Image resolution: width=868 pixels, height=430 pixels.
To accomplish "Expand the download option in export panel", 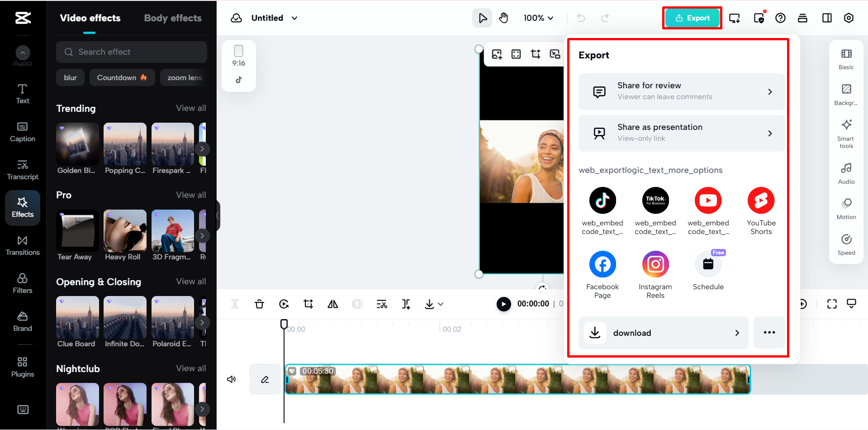I will tap(663, 333).
